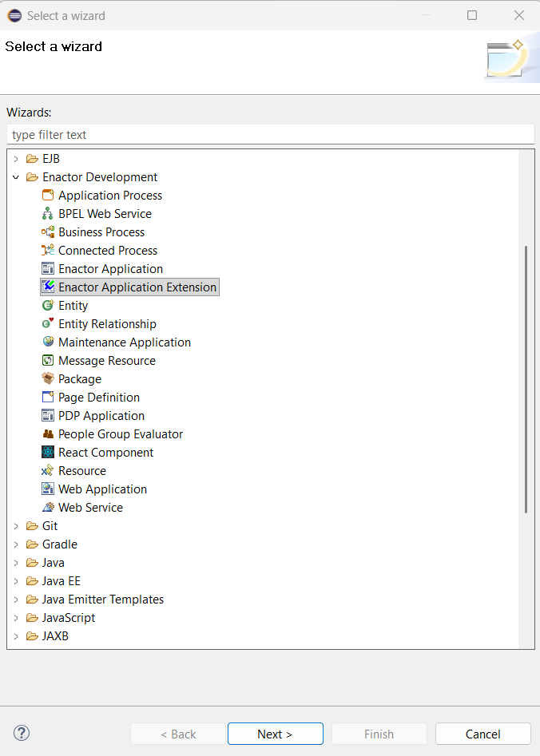The width and height of the screenshot is (540, 756).
Task: Expand the EJB category
Action: (16, 159)
